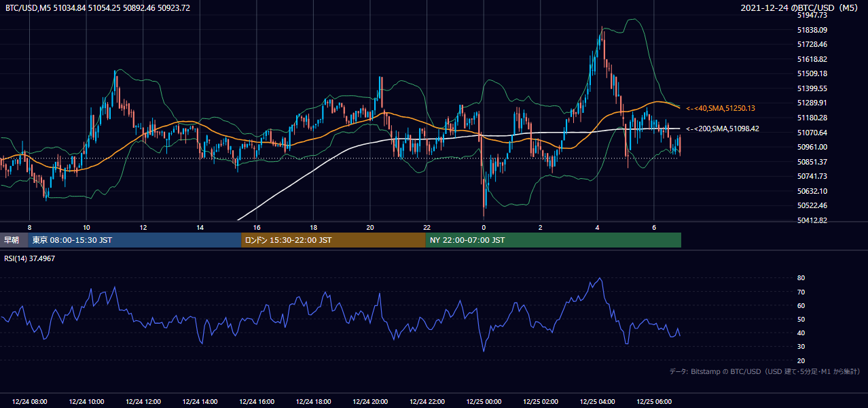The width and height of the screenshot is (868, 408).
Task: Click bottom time label 12/25 04:00
Action: click(x=597, y=402)
